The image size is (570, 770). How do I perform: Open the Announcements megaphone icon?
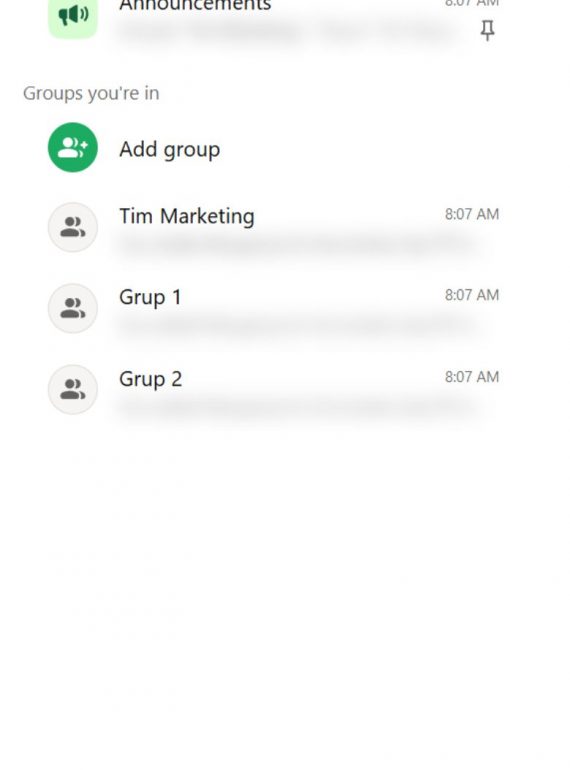tap(73, 17)
